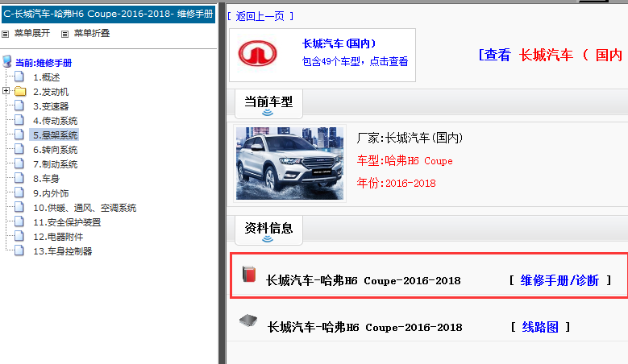Click the 年份:2016-2018 text
This screenshot has width=628, height=364.
[396, 183]
